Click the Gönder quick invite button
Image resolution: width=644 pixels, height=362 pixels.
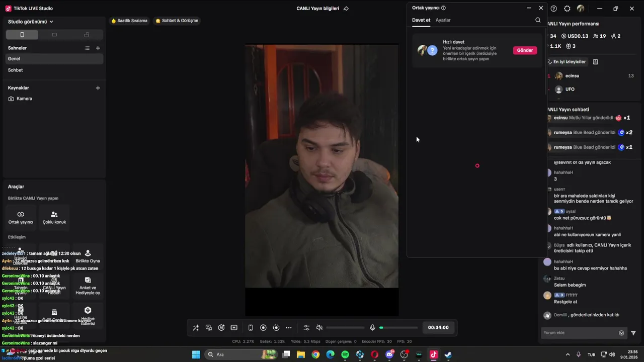(525, 50)
